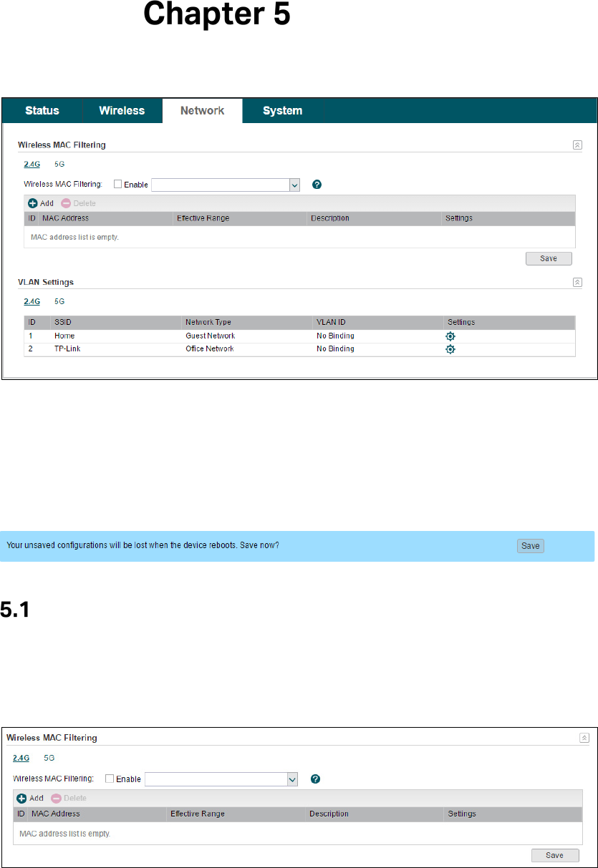This screenshot has height=868, width=598.
Task: Switch to the Wireless tab
Action: 122,111
